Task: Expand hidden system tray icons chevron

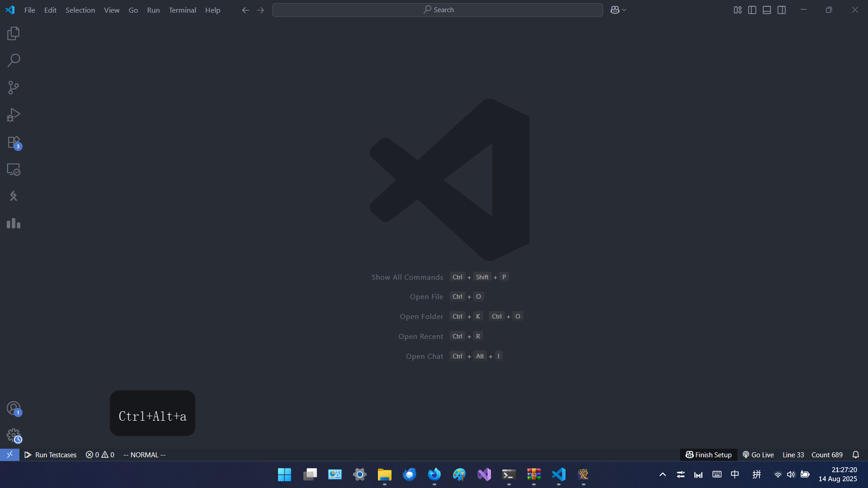Action: coord(663,474)
